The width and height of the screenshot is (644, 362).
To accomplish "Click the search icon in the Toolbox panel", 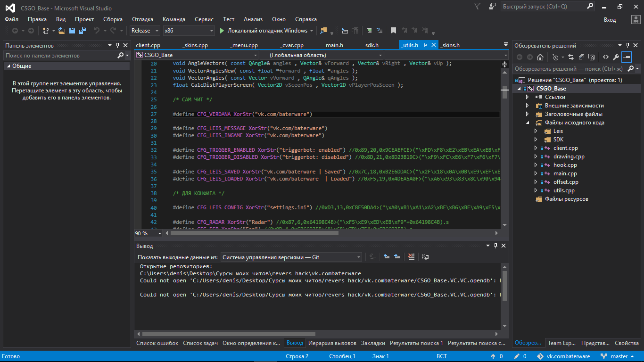I will (x=121, y=56).
